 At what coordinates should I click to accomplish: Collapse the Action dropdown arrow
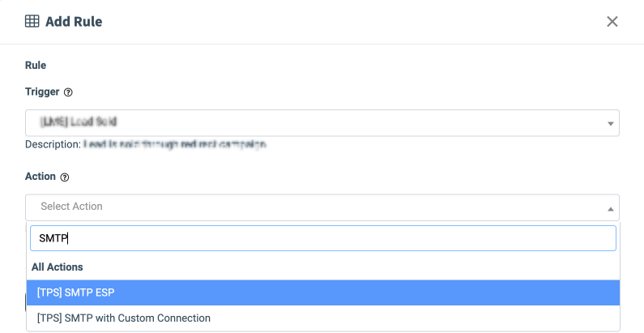coord(609,208)
